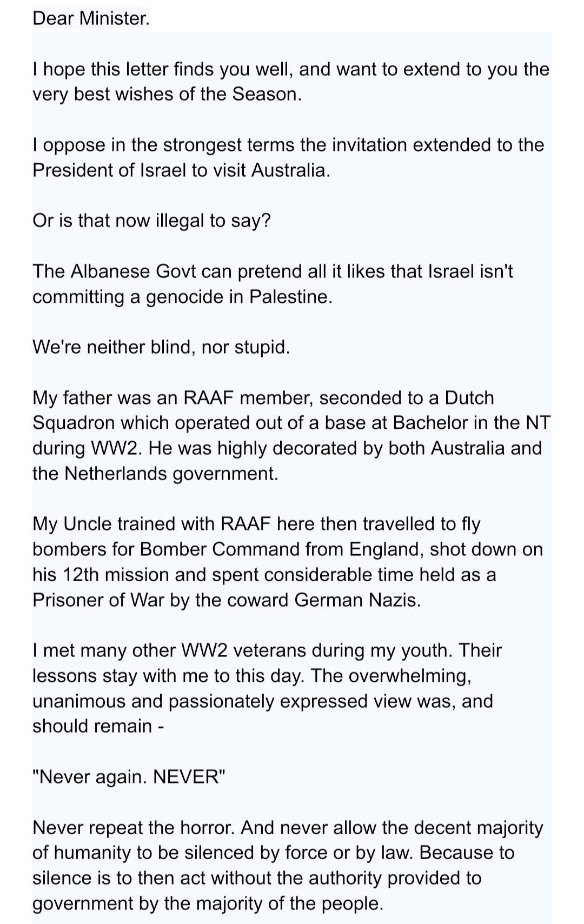Click the text "committing a genocide in Palestine"
The image size is (584, 924).
pyautogui.click(x=182, y=297)
